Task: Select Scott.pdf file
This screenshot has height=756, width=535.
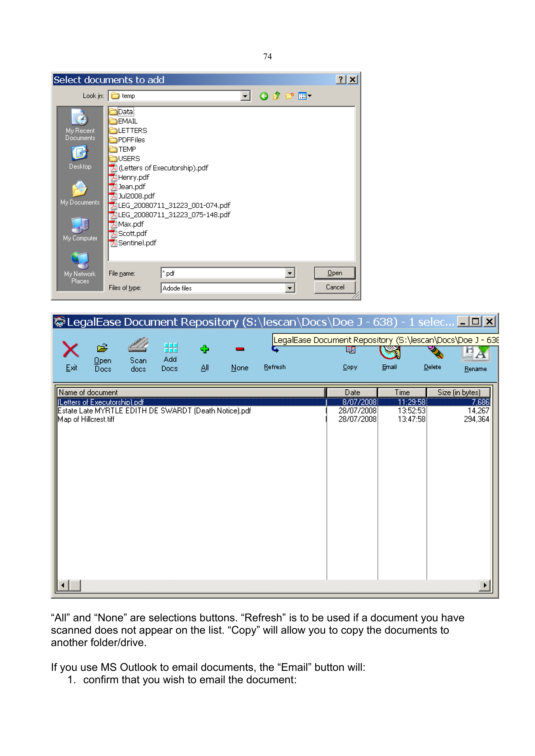Action: click(x=129, y=233)
